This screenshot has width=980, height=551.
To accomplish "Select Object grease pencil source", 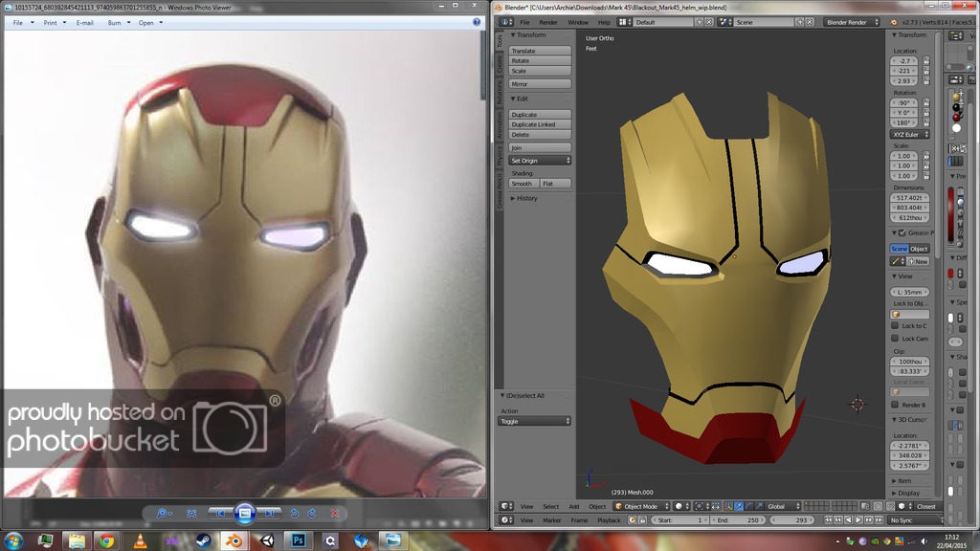I will pos(920,249).
